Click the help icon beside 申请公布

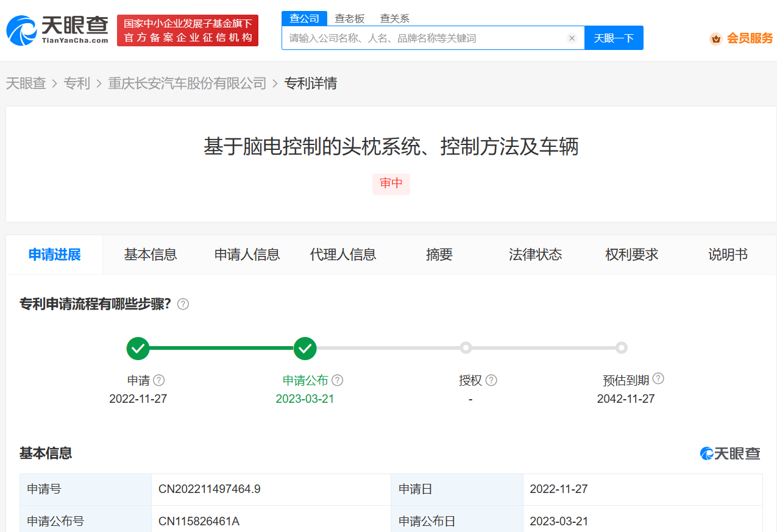click(x=337, y=380)
